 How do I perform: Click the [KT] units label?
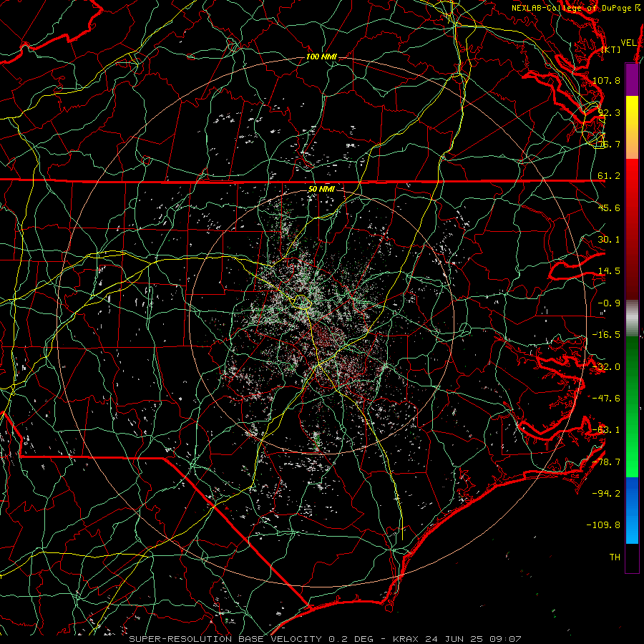click(x=611, y=50)
